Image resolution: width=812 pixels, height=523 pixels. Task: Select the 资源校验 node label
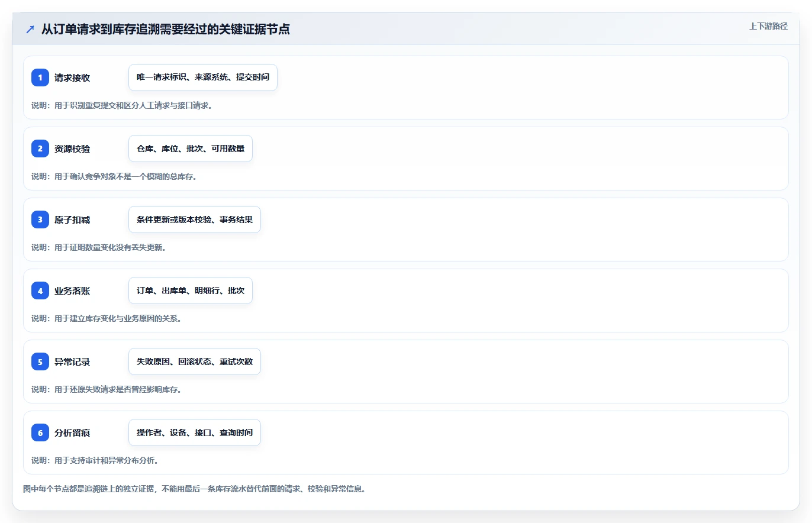[72, 148]
